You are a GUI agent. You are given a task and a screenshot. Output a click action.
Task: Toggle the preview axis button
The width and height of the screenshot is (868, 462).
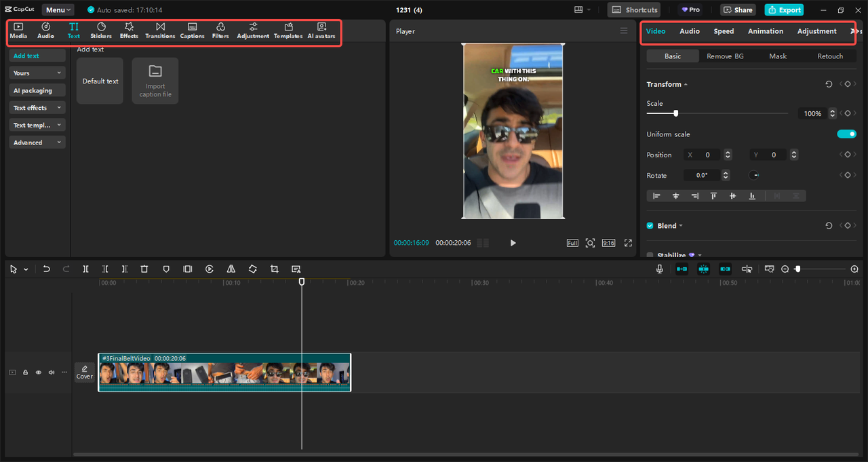(747, 269)
